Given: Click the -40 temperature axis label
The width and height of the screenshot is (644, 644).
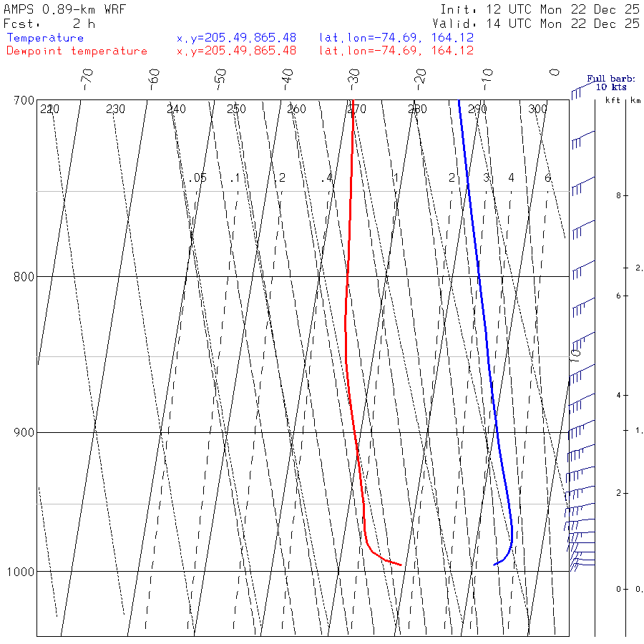Looking at the screenshot, I should [288, 79].
